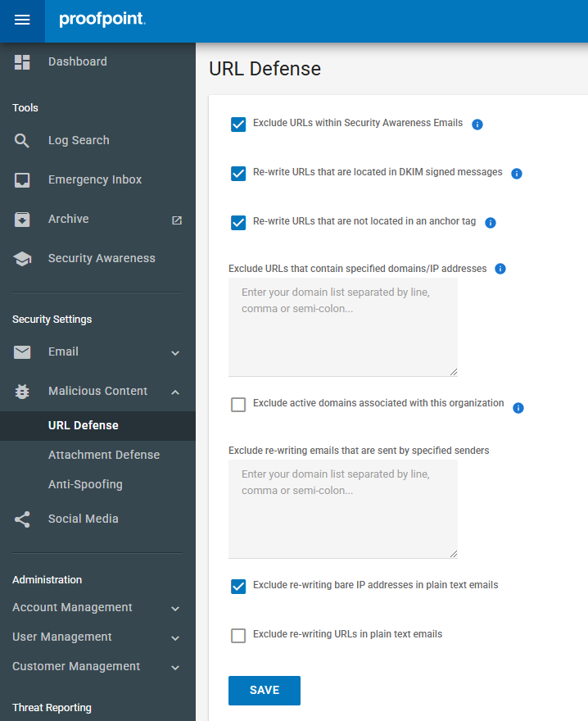Show info for DKIM signed messages option

pos(517,174)
